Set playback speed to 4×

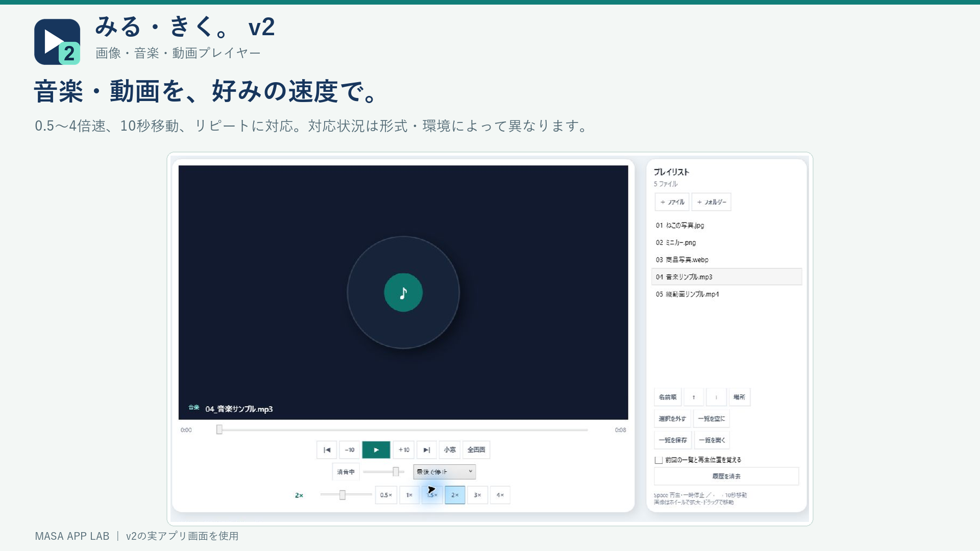click(500, 495)
